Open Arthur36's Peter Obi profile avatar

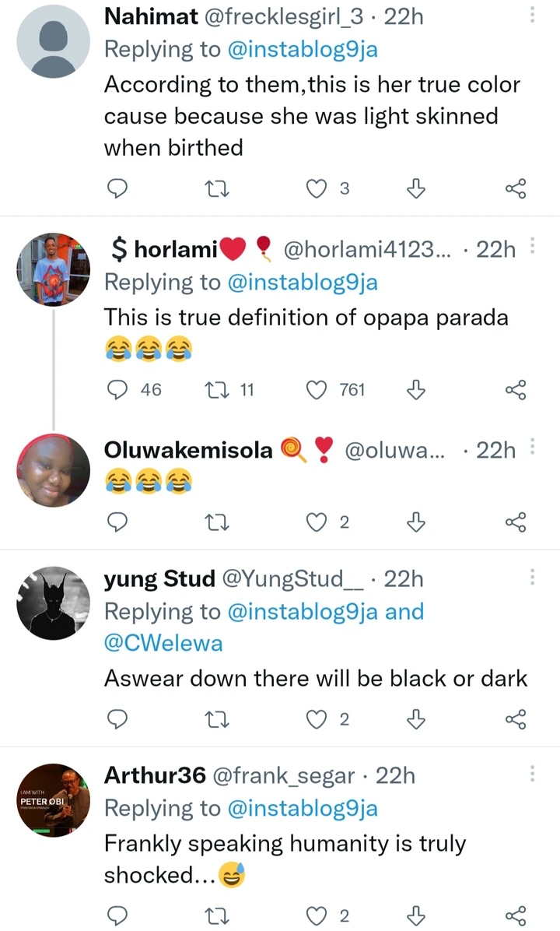[54, 799]
